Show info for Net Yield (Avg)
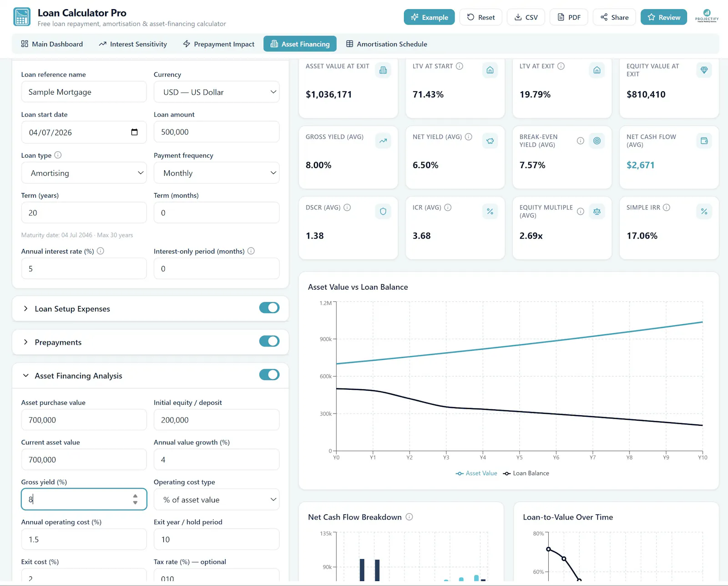728x586 pixels. tap(469, 137)
